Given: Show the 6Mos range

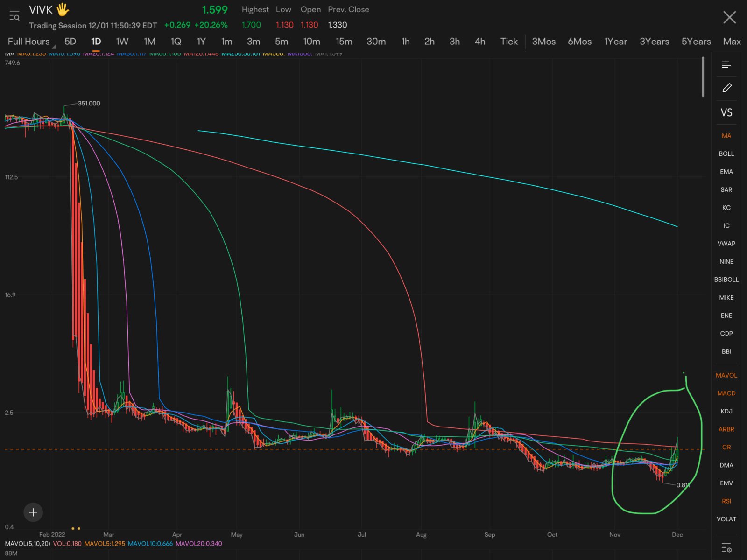Looking at the screenshot, I should tap(580, 42).
